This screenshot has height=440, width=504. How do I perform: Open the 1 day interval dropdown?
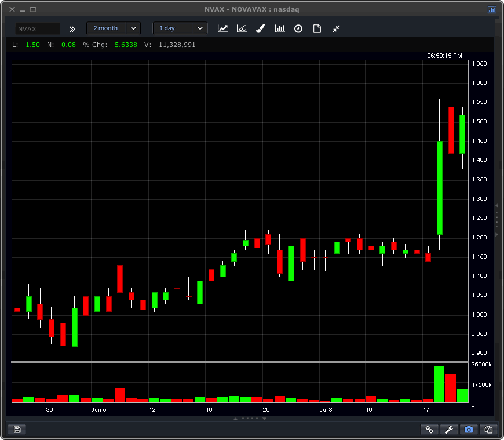[180, 28]
